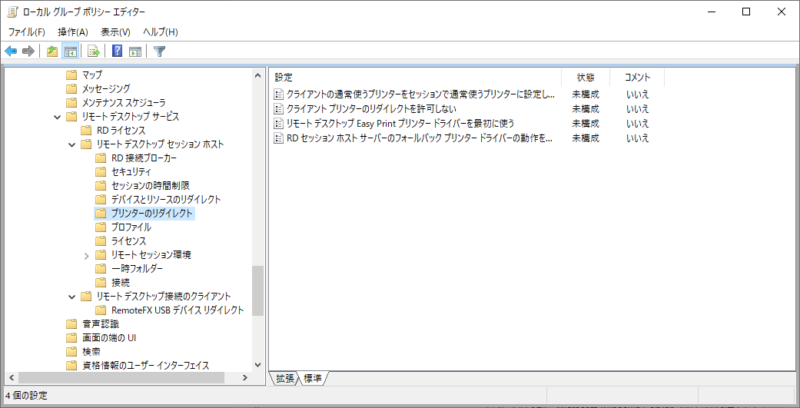Toggle the Show/Hide action pane icon
Image resolution: width=800 pixels, height=408 pixels.
pyautogui.click(x=135, y=51)
